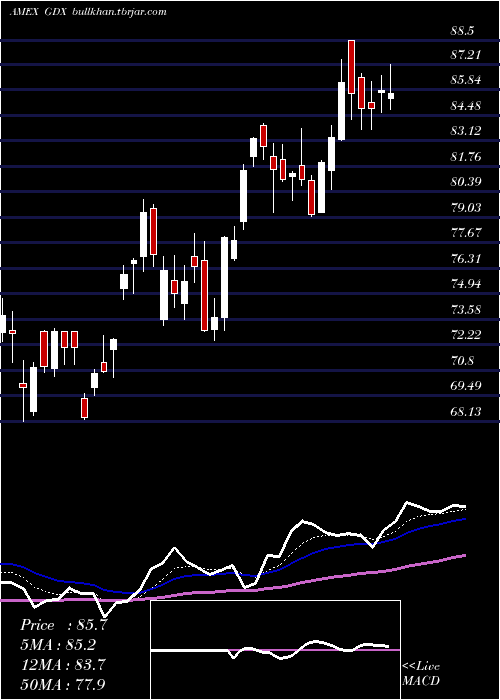Image resolution: width=500 pixels, height=700 pixels.
Task: Click the 69.49 price axis label
Action: pos(466,385)
